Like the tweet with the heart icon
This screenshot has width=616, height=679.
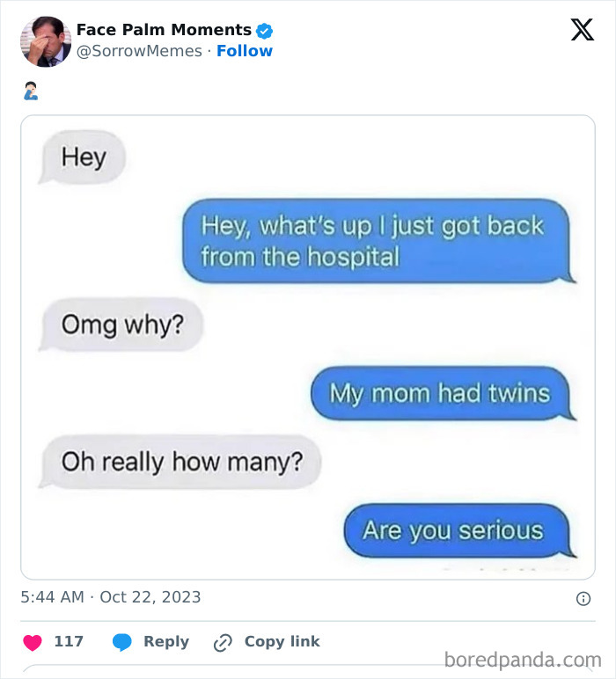pyautogui.click(x=33, y=642)
